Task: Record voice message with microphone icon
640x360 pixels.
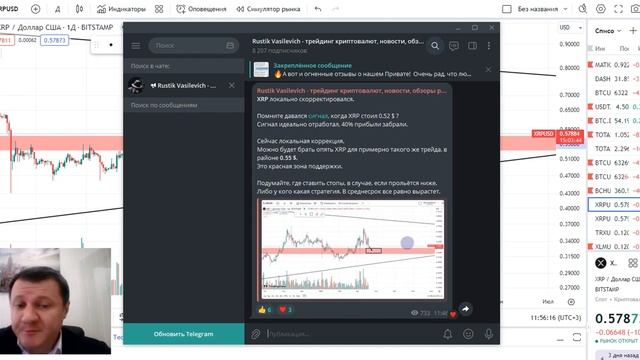Action: coord(489,334)
